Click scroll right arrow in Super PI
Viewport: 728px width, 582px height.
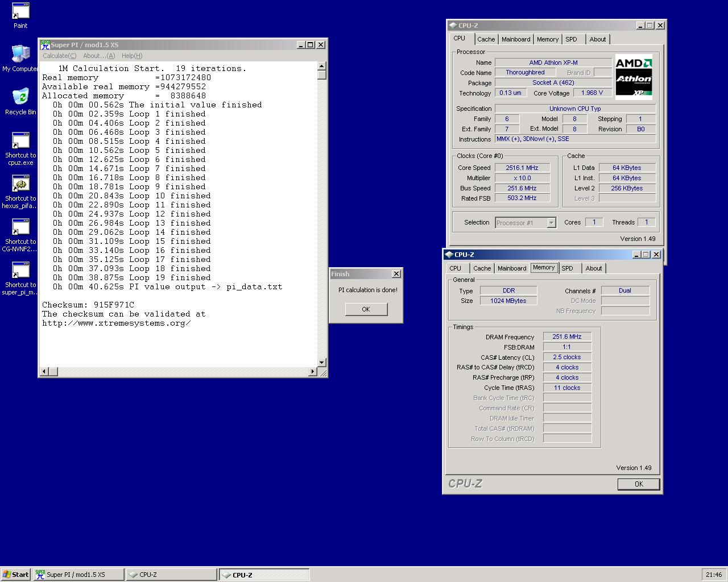312,371
